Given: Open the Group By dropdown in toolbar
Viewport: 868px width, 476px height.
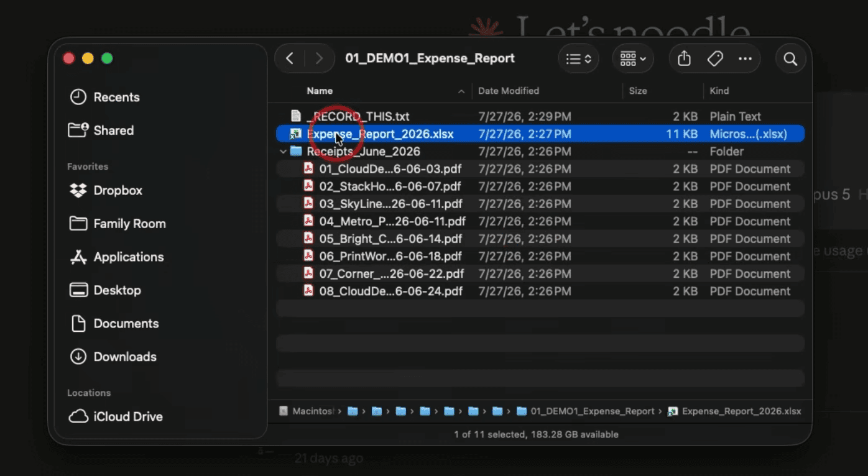Looking at the screenshot, I should (633, 58).
